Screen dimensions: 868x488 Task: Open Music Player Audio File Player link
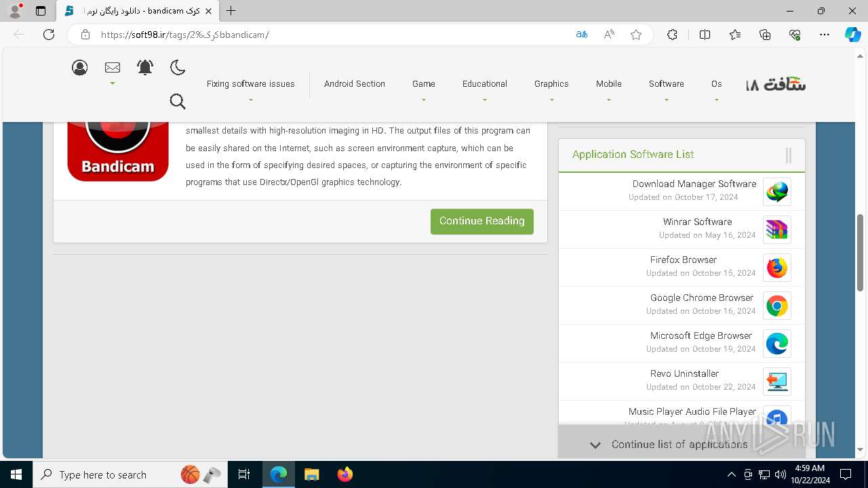point(692,411)
